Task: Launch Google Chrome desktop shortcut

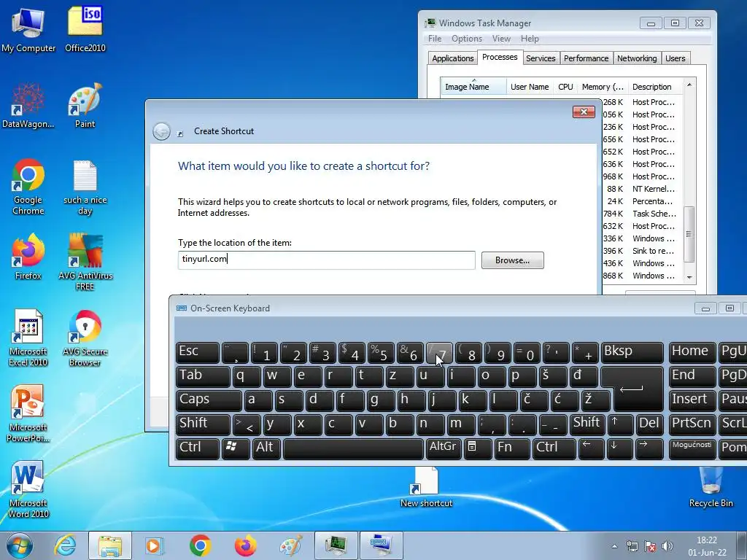Action: point(28,187)
